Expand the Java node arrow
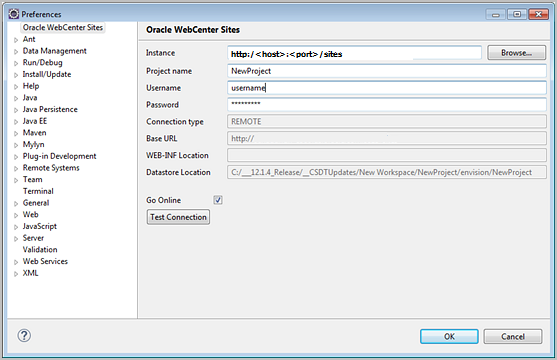 coord(16,98)
